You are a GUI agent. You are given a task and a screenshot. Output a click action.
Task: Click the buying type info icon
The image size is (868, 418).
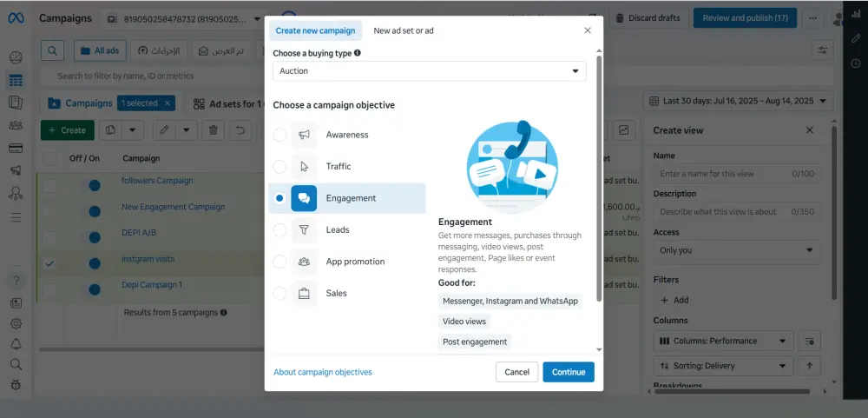click(x=357, y=53)
